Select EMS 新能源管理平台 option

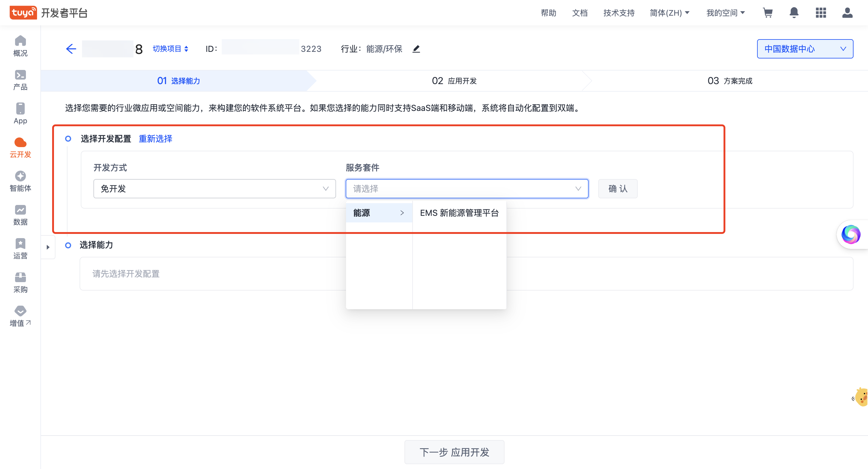click(459, 212)
